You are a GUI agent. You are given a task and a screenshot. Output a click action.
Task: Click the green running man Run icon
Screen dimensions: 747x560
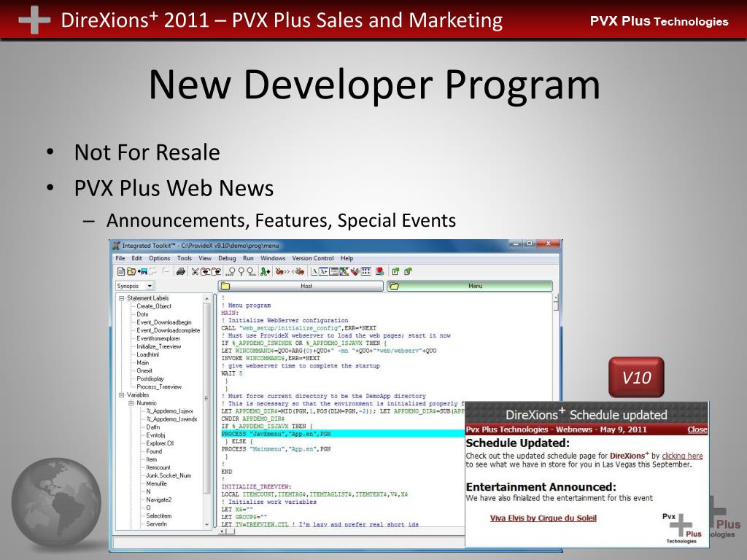pos(264,271)
